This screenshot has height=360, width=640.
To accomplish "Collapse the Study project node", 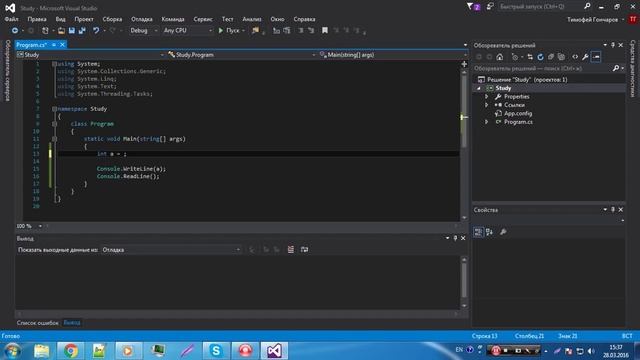I will (479, 88).
